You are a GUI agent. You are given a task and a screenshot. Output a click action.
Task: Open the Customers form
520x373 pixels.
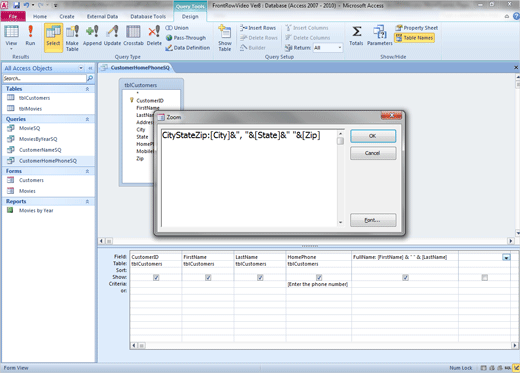pyautogui.click(x=31, y=180)
